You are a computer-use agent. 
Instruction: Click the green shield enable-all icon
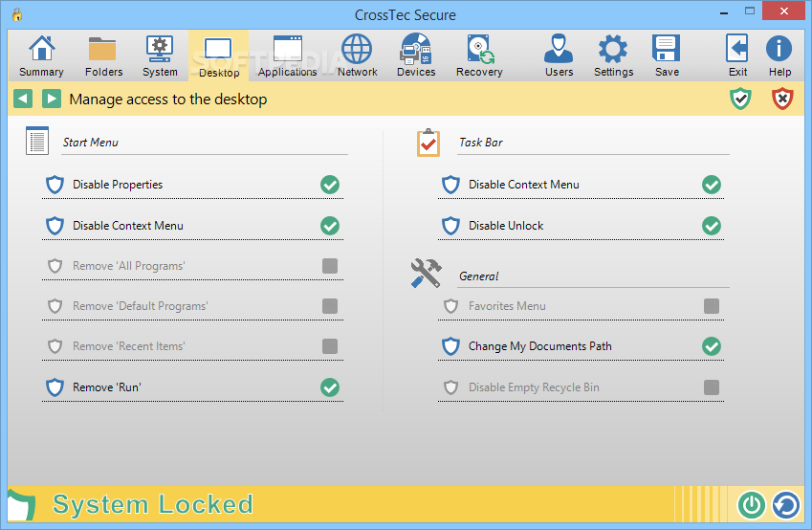coord(740,99)
